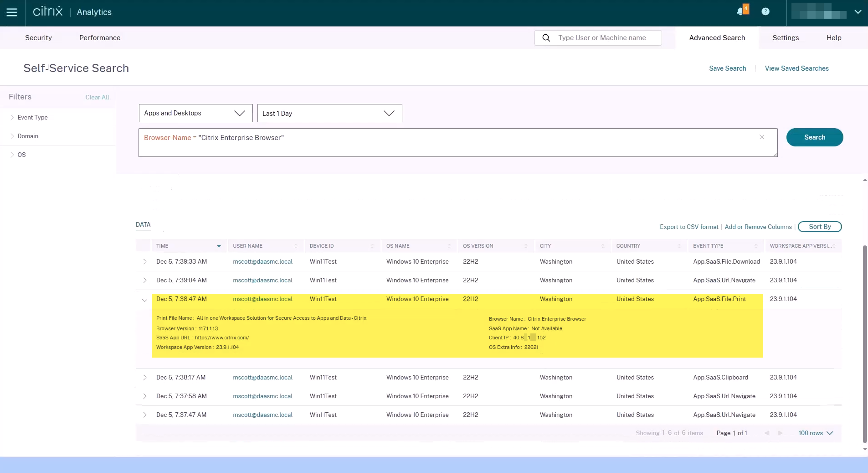Clear the query with the X icon
This screenshot has width=868, height=473.
[762, 137]
